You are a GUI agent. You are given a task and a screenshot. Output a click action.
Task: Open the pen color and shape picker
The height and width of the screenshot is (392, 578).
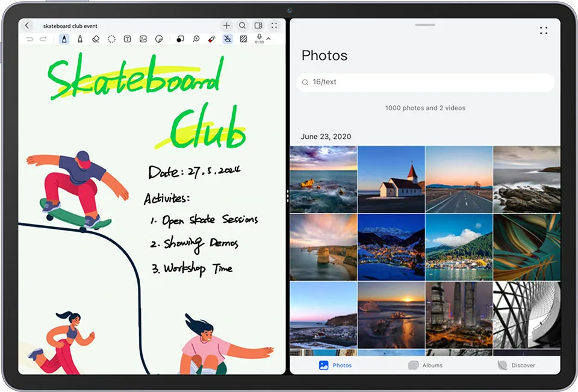tap(179, 39)
